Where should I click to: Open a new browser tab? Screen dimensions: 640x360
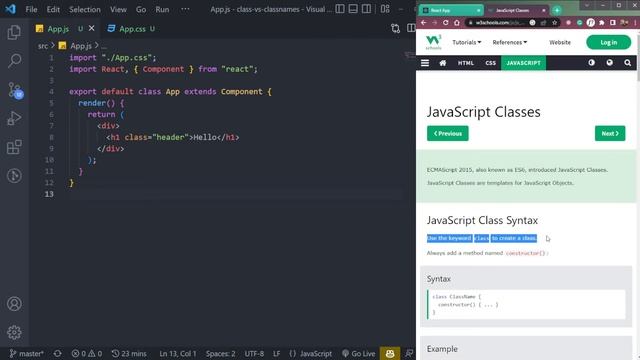557,10
